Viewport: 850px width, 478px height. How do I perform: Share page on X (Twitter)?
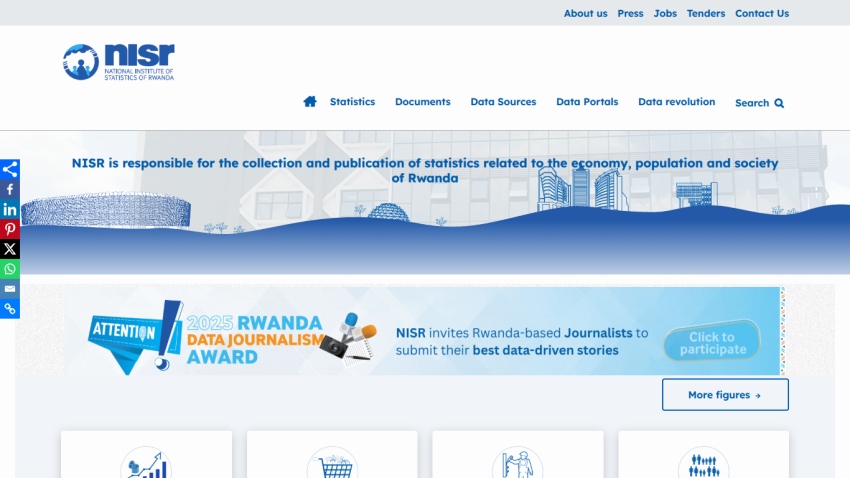coord(10,249)
